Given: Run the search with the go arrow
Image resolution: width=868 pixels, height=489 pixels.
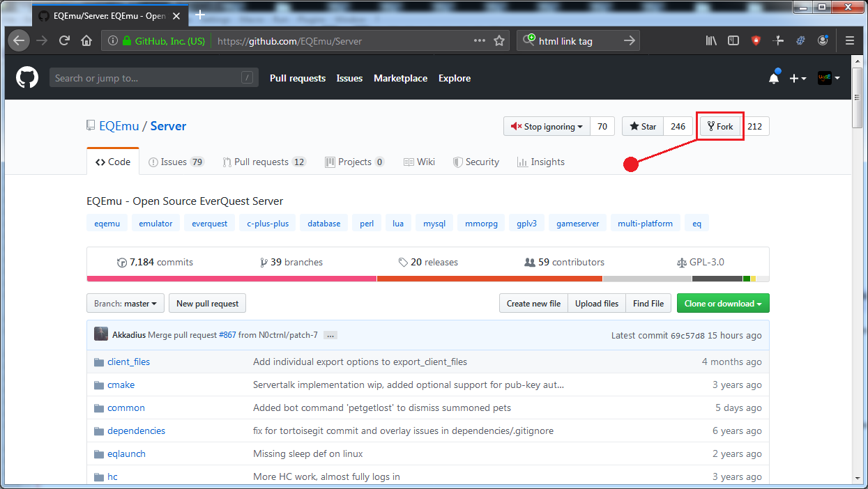Looking at the screenshot, I should pyautogui.click(x=630, y=41).
